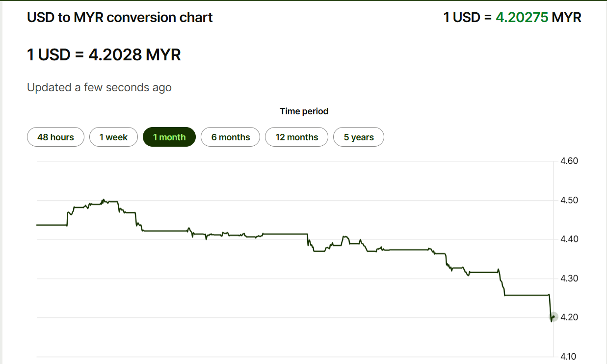Click the 4.20 axis label
This screenshot has height=364, width=607.
click(x=569, y=317)
